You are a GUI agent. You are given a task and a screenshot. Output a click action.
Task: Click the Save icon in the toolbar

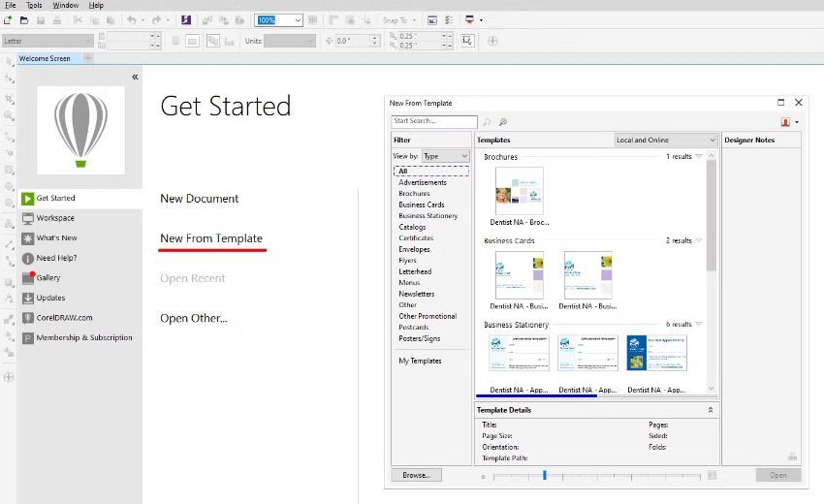pyautogui.click(x=41, y=20)
